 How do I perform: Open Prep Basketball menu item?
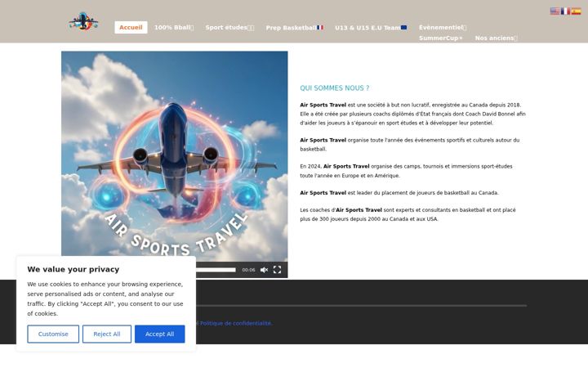pyautogui.click(x=294, y=28)
